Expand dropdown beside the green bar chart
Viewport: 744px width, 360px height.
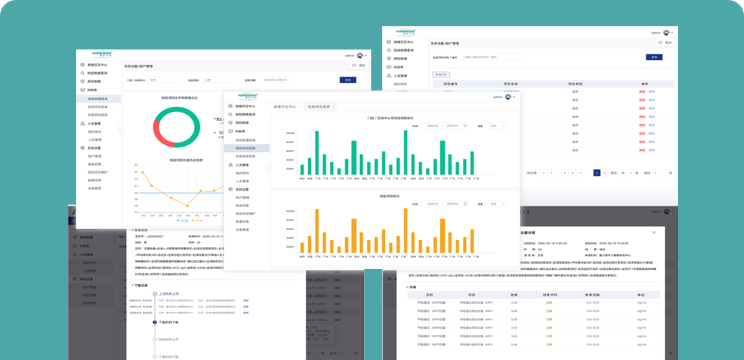point(498,126)
